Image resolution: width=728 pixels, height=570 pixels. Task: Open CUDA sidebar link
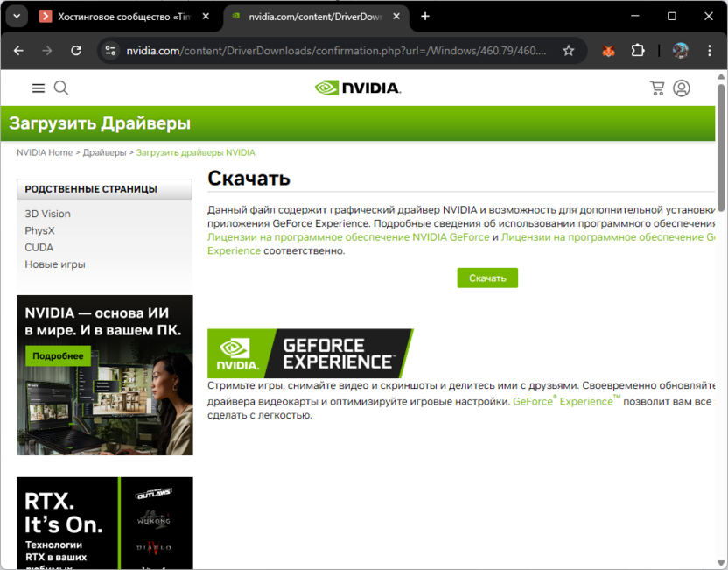pyautogui.click(x=39, y=247)
